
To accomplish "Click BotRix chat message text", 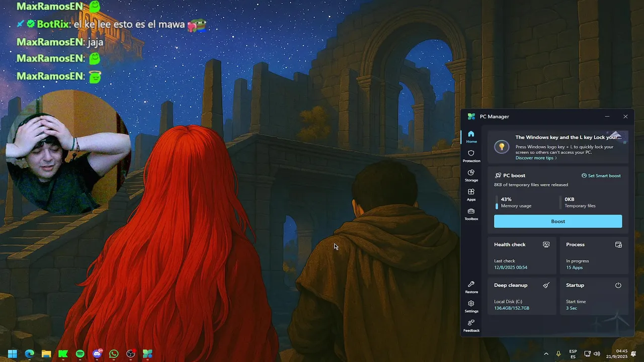I will pyautogui.click(x=129, y=24).
